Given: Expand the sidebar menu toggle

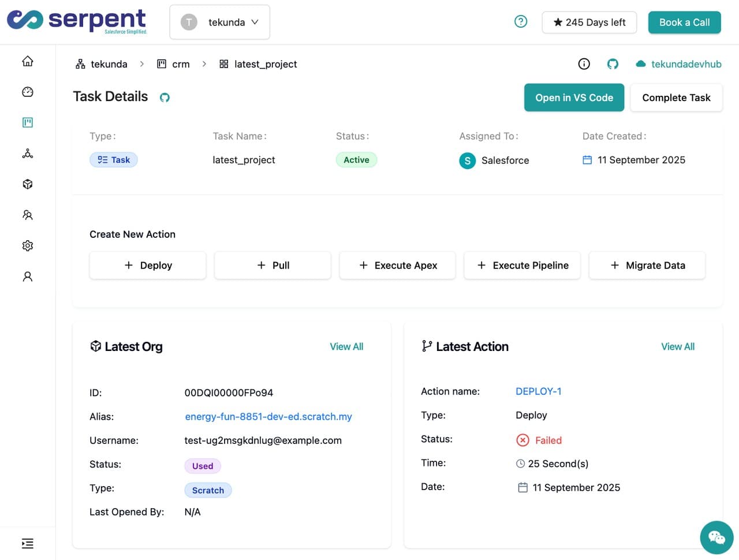Looking at the screenshot, I should 28,543.
